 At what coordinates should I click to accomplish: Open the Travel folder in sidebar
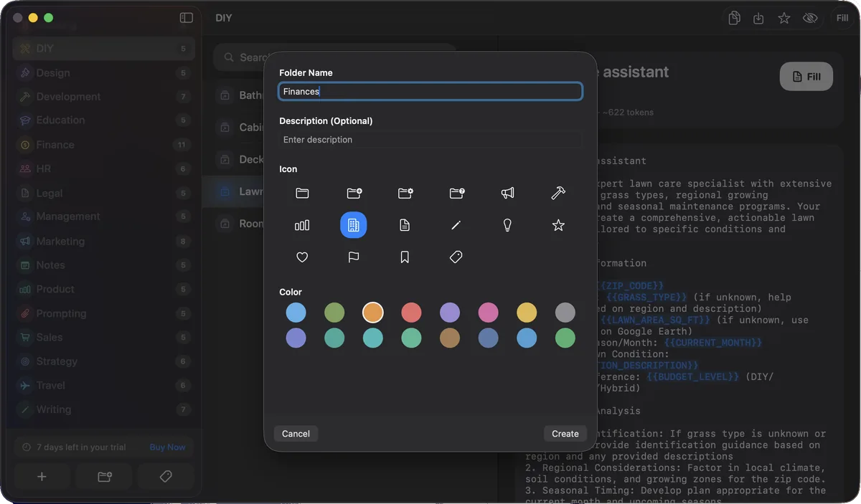click(104, 386)
